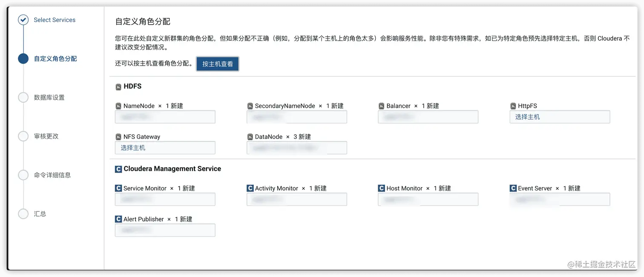This screenshot has width=644, height=277.
Task: Open the Host Monitor host selection field
Action: [428, 199]
